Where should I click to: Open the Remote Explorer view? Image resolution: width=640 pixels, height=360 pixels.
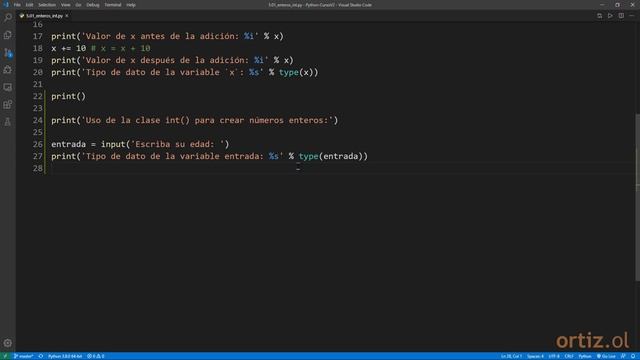point(8,87)
